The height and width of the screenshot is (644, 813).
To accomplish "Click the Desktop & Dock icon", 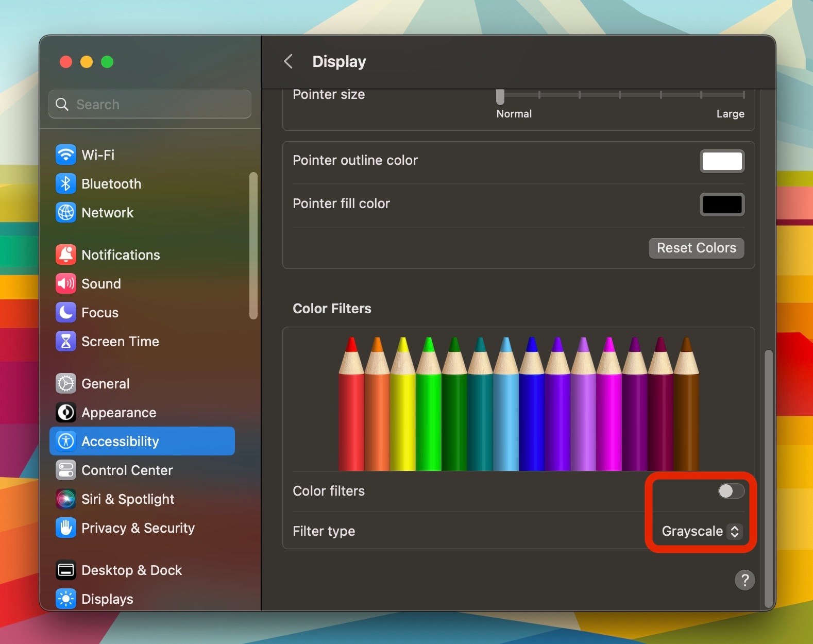I will point(66,570).
